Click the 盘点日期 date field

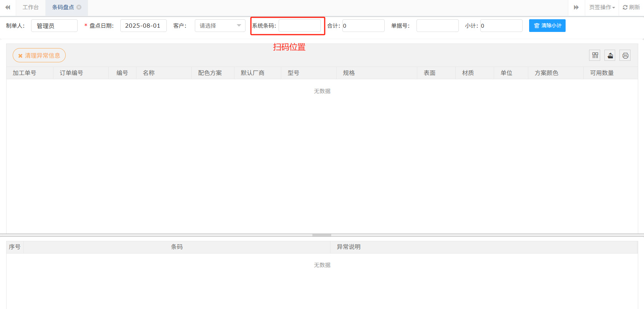click(x=143, y=26)
